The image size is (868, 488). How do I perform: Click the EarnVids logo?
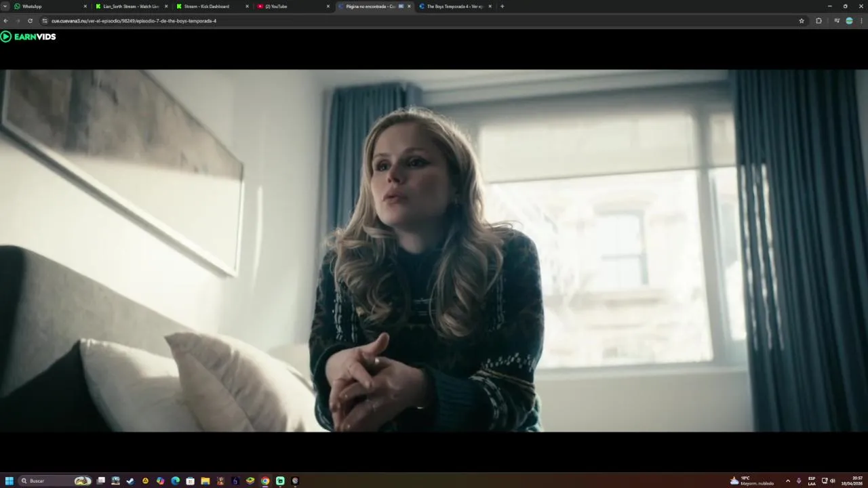(x=28, y=37)
